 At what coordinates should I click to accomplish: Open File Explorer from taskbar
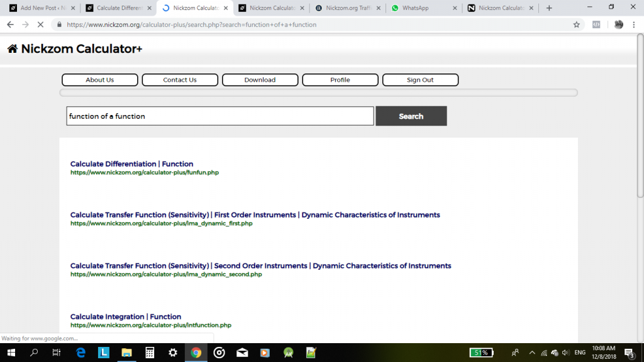[x=126, y=353]
